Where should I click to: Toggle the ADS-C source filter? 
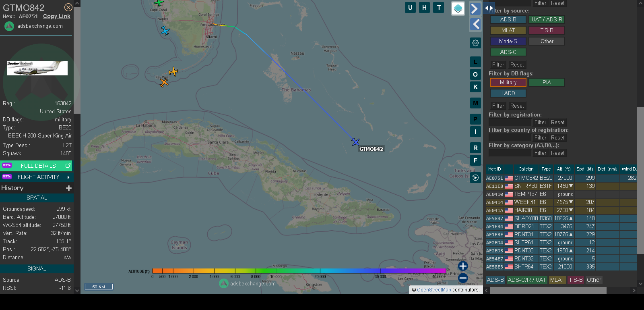pos(508,52)
